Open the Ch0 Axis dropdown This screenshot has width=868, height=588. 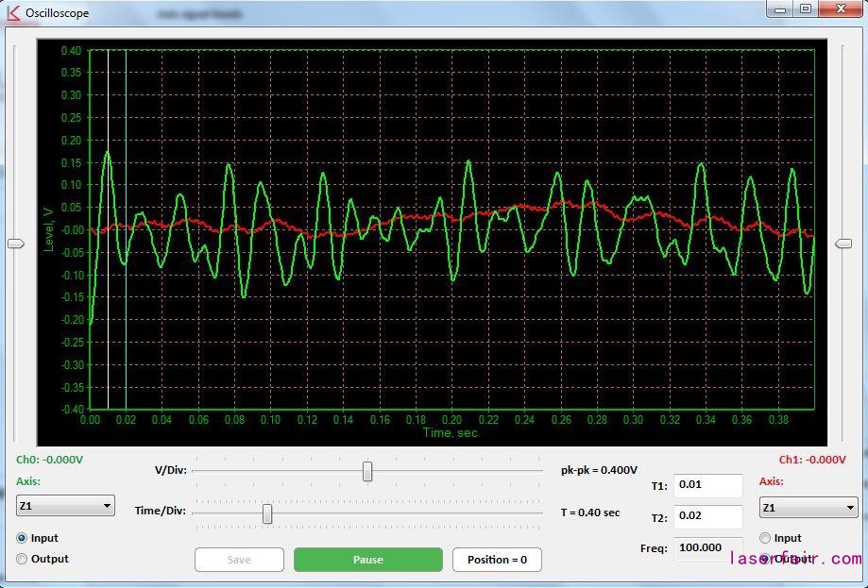65,506
